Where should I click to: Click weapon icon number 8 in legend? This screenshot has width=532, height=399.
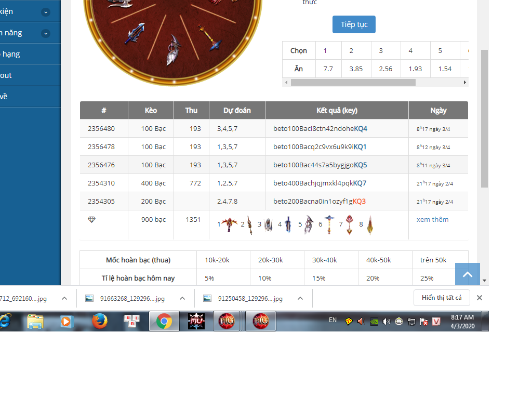370,225
